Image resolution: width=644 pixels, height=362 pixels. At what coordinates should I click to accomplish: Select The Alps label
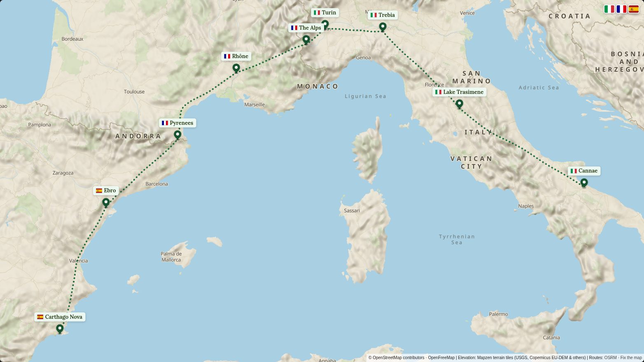pos(306,28)
